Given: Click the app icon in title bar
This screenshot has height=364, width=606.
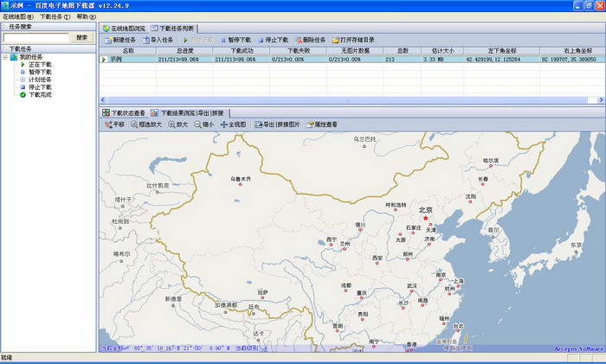Looking at the screenshot, I should 5,5.
